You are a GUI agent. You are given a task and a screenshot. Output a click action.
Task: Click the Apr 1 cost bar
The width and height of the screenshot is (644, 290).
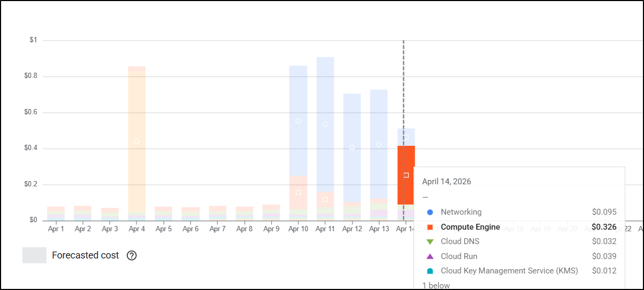click(x=56, y=213)
